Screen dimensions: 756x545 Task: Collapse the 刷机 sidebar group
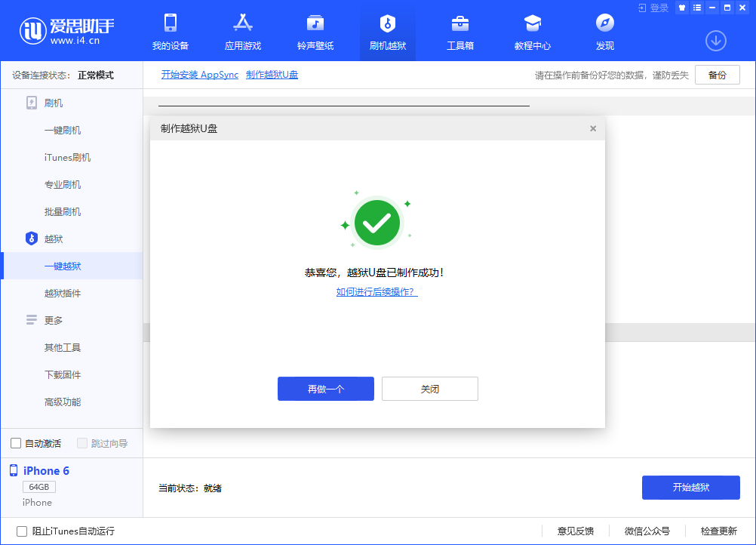[53, 103]
